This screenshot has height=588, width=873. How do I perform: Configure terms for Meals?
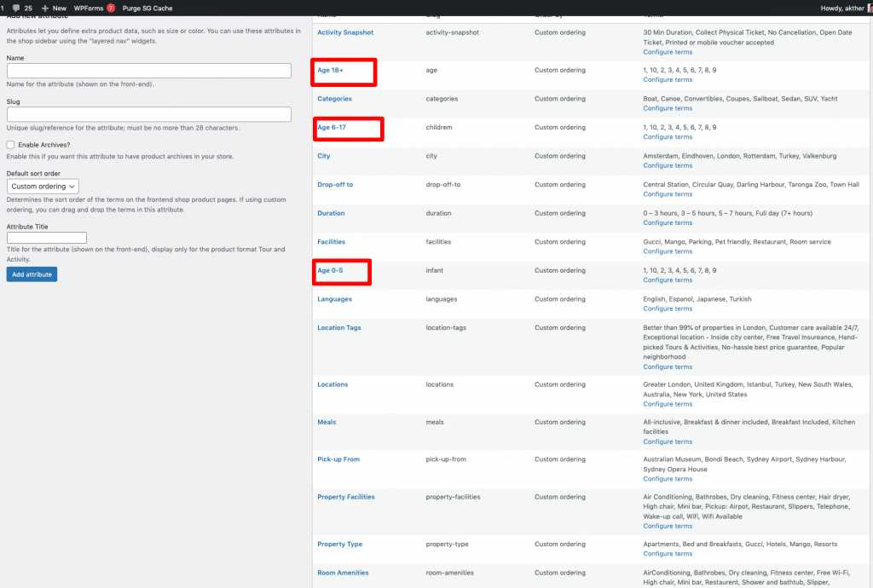pyautogui.click(x=668, y=441)
